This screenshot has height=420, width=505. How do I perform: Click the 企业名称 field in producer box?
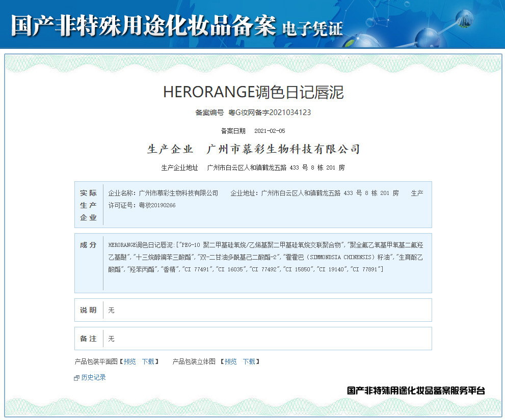point(163,193)
